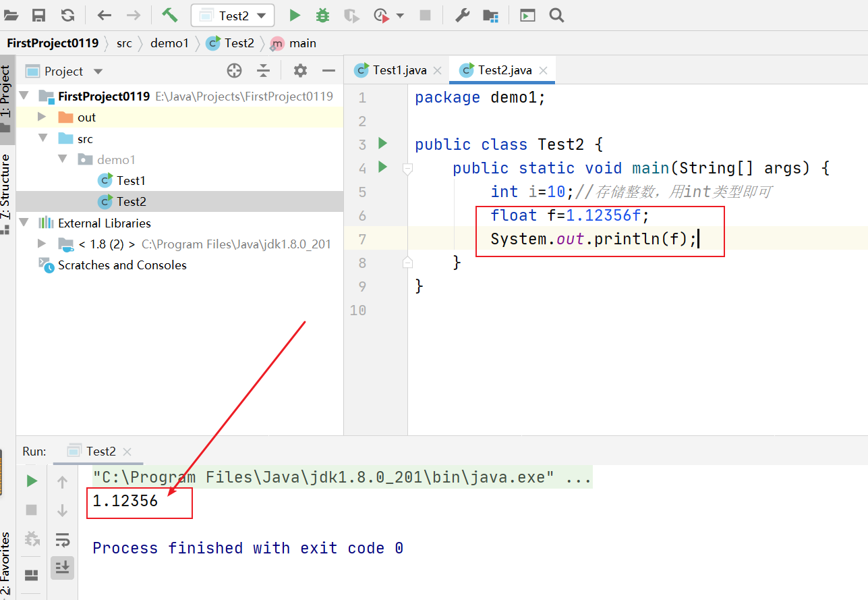
Task: Click the Test2 class breadcrumb
Action: point(231,43)
